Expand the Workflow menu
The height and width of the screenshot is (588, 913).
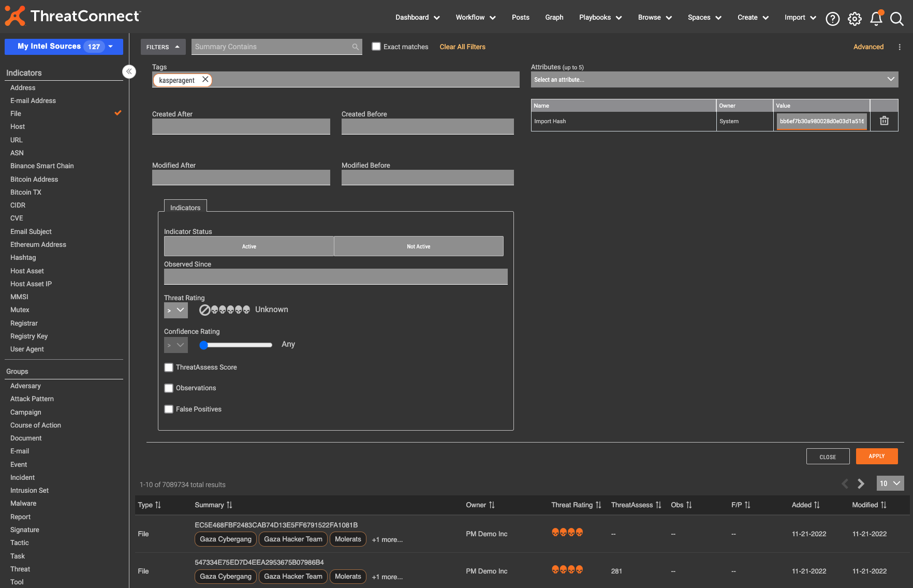(476, 18)
